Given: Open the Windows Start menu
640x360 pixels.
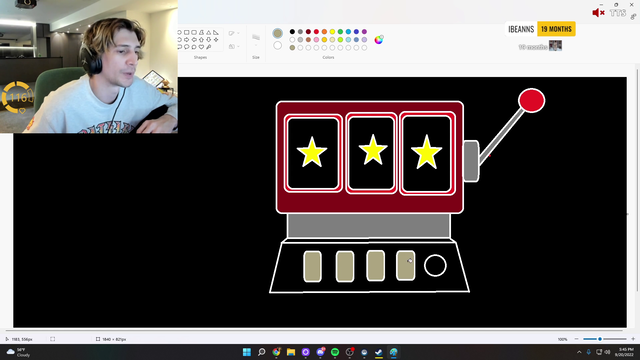Looking at the screenshot, I should coord(247,352).
